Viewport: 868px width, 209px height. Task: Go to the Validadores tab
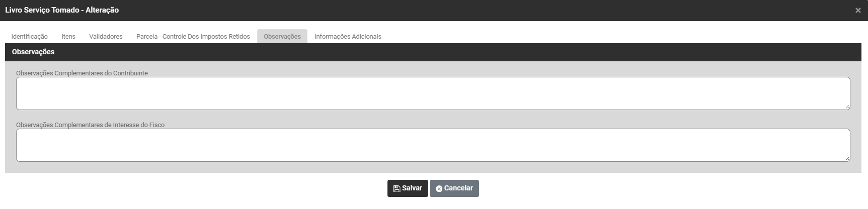click(x=106, y=37)
